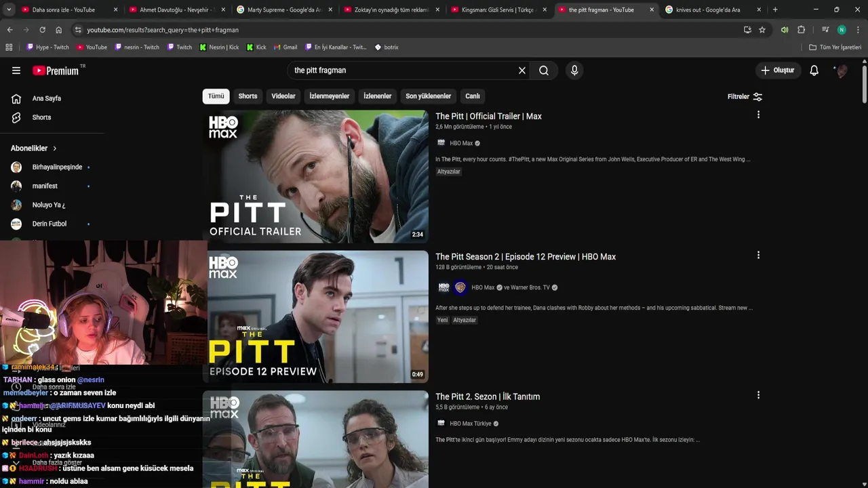Open botrix bookmark
Image resolution: width=868 pixels, height=488 pixels.
click(x=387, y=47)
